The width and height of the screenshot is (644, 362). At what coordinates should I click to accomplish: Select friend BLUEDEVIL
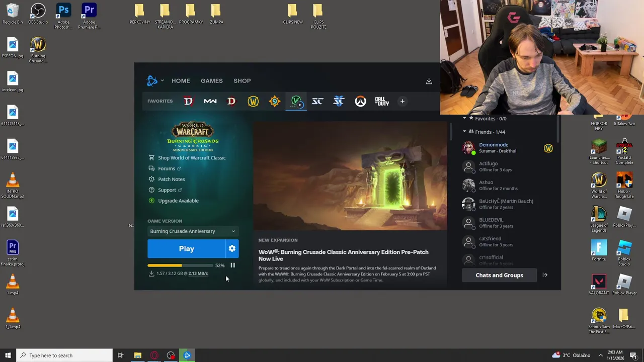pos(508,223)
